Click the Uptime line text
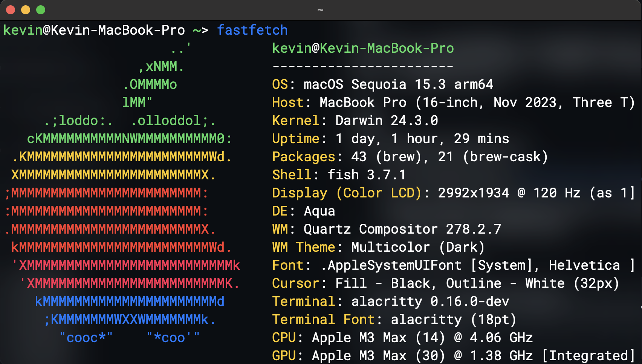The height and width of the screenshot is (364, 642). [x=390, y=139]
